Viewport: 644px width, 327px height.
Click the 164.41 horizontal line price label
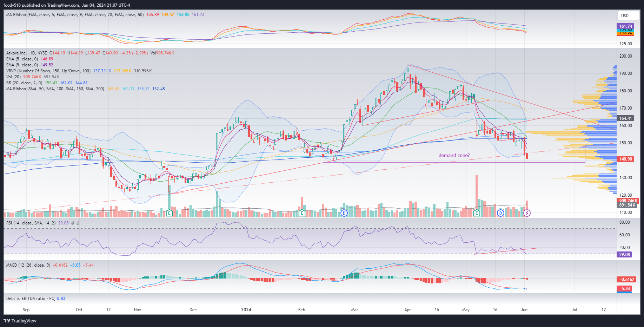coord(625,118)
